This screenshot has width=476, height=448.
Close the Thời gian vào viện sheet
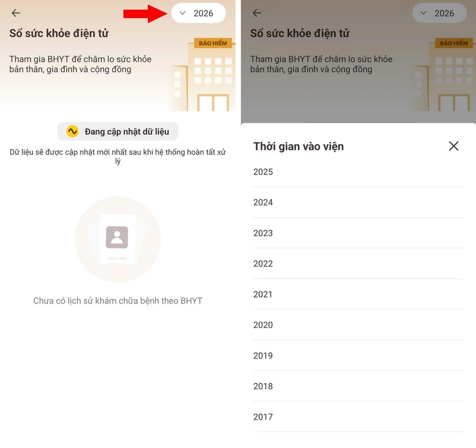tap(453, 146)
